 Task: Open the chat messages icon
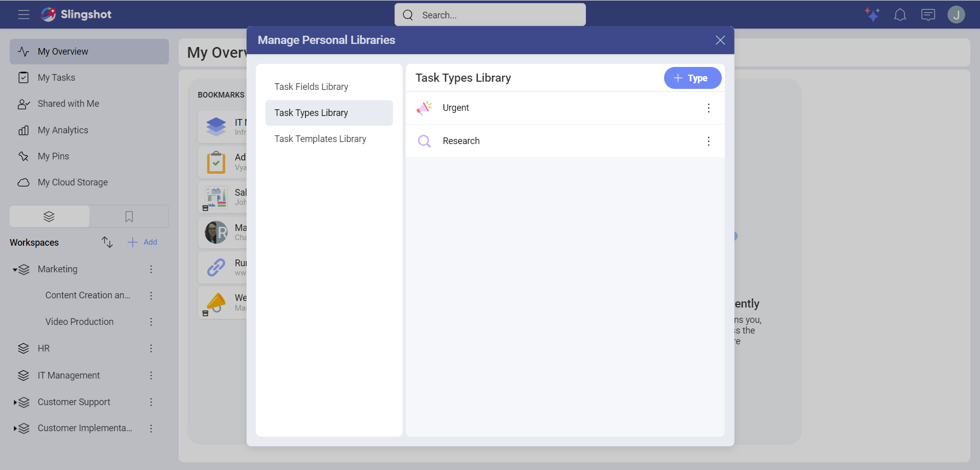coord(928,15)
